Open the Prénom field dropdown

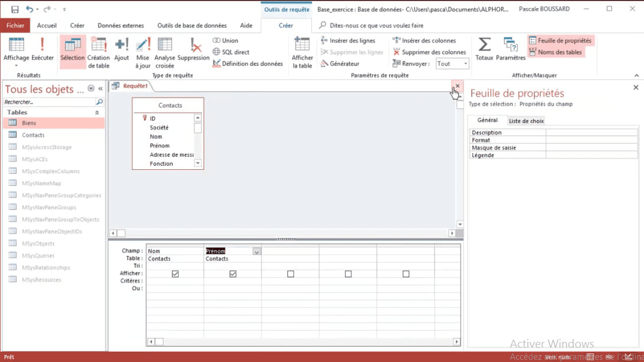point(256,251)
